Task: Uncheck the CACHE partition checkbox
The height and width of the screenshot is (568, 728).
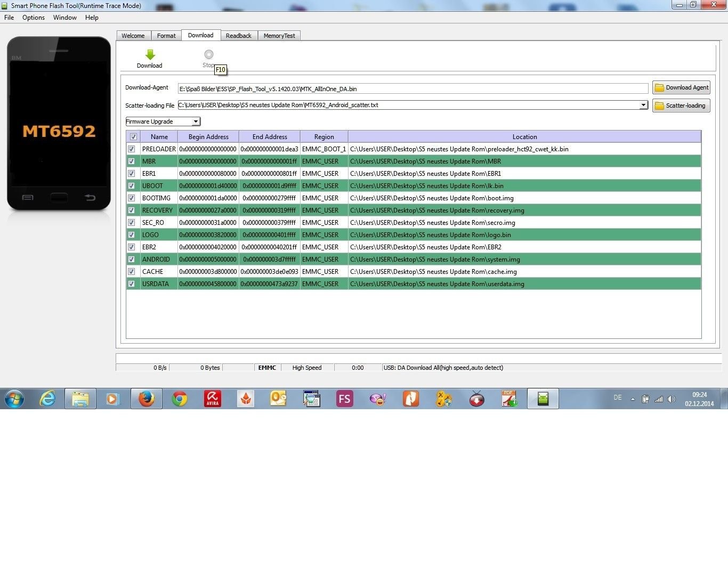Action: (x=131, y=272)
